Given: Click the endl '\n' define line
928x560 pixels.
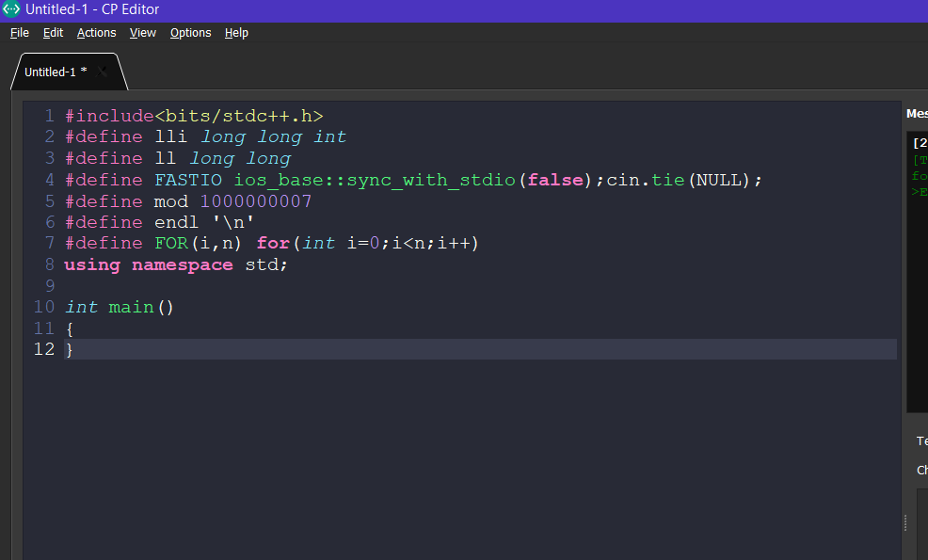Looking at the screenshot, I should (x=160, y=222).
